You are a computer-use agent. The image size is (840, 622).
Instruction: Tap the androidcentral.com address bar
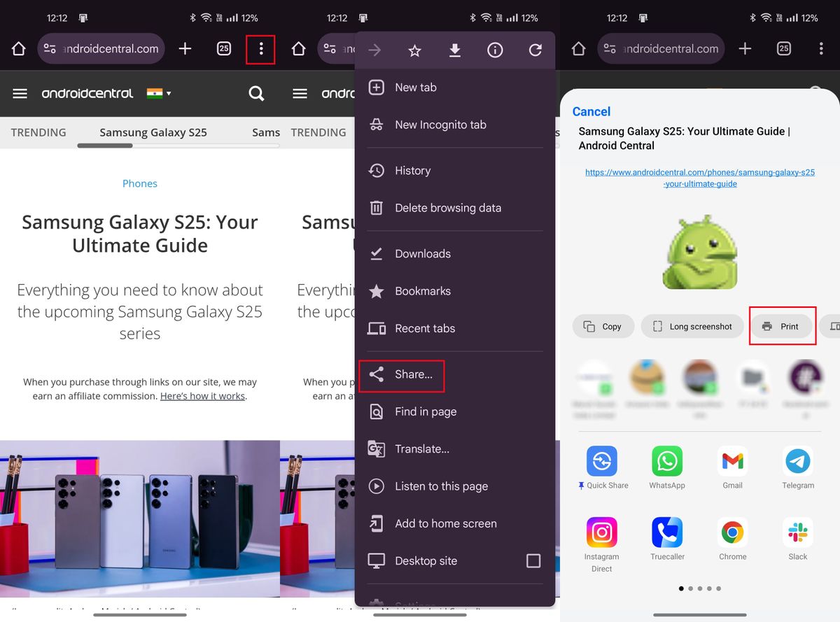(101, 49)
